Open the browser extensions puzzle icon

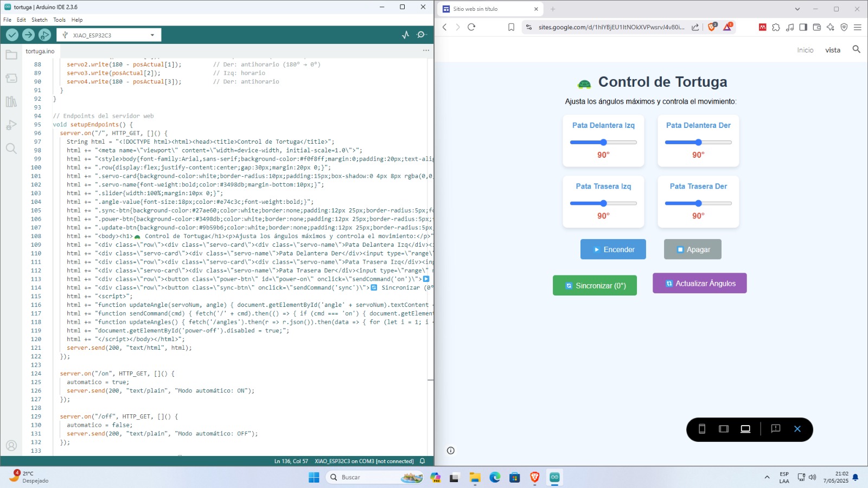[776, 27]
